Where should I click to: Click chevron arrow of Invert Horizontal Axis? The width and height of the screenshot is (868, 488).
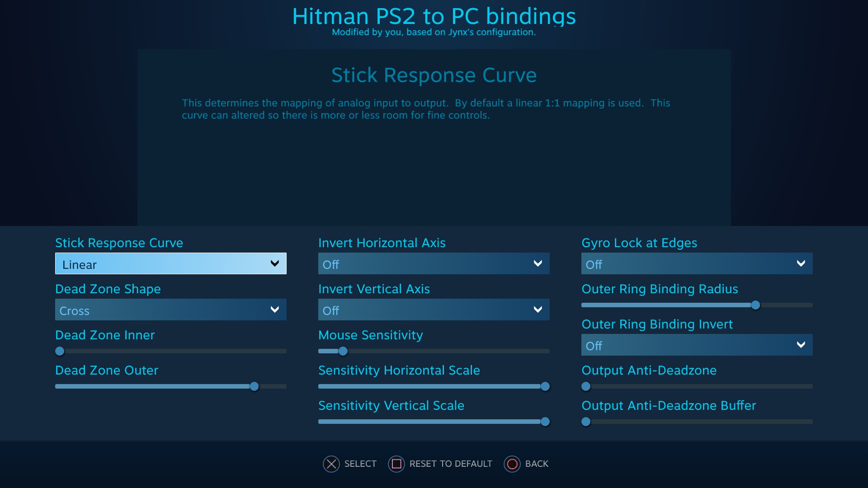tap(538, 263)
